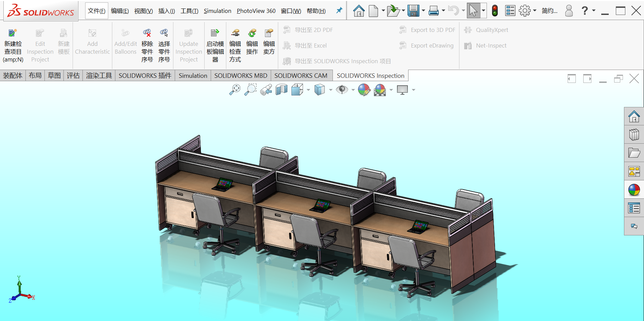Expand the View Settings monitor dropdown

[x=414, y=90]
